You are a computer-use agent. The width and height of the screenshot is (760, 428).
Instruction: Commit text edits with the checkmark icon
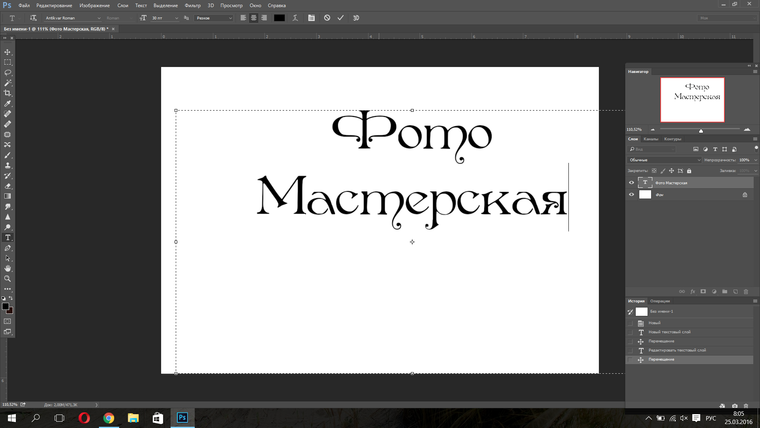[x=341, y=18]
